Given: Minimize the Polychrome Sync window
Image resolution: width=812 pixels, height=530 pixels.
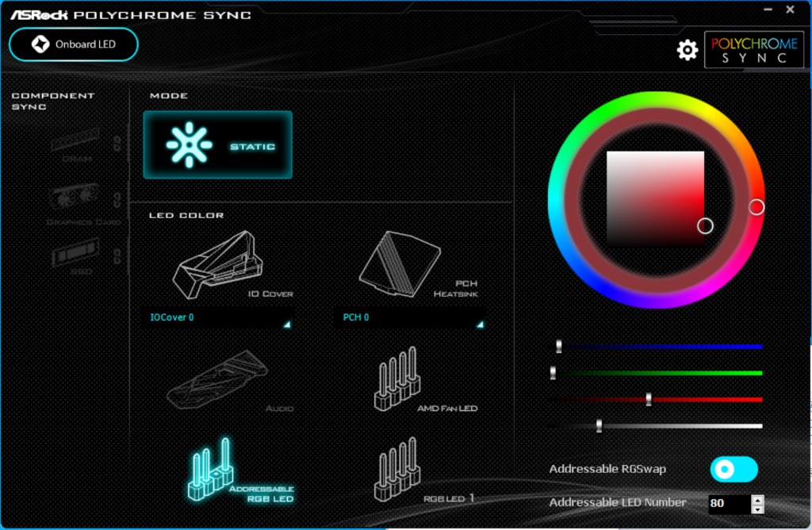Looking at the screenshot, I should [x=768, y=10].
